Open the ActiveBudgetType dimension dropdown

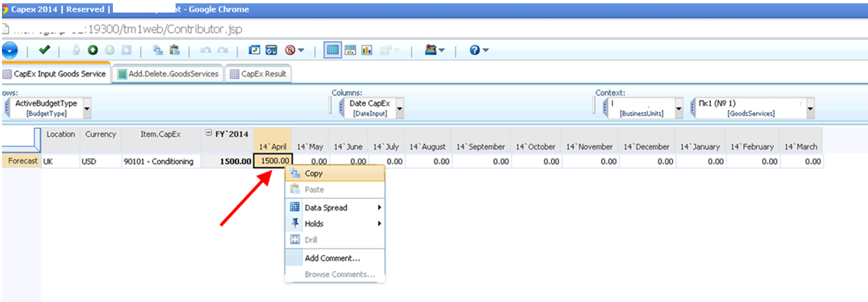[x=87, y=108]
